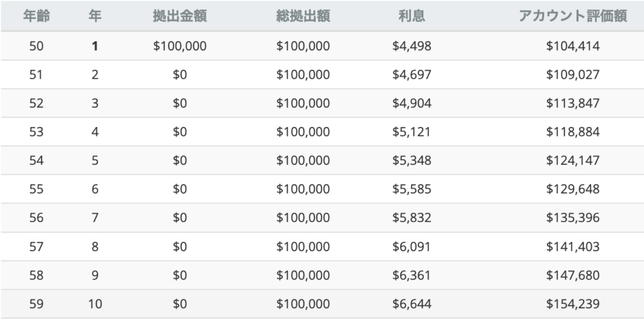Click the $6,091 interest value
644x319 pixels.
[x=411, y=247]
